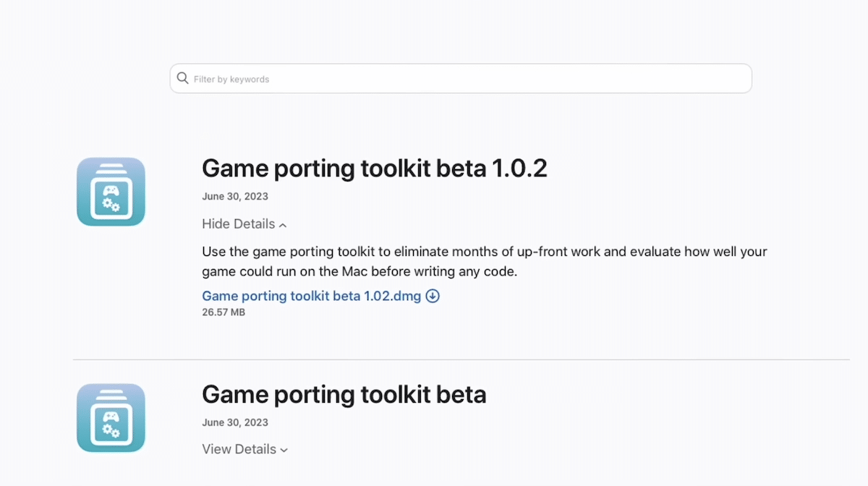
Task: Open the Game porting toolkit beta 1.0.2 title
Action: pyautogui.click(x=374, y=169)
